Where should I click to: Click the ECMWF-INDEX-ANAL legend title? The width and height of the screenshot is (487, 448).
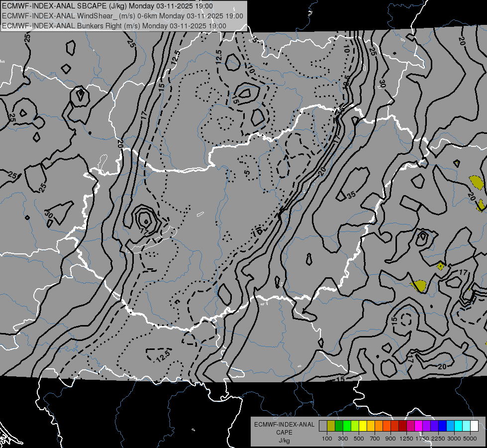click(284, 425)
